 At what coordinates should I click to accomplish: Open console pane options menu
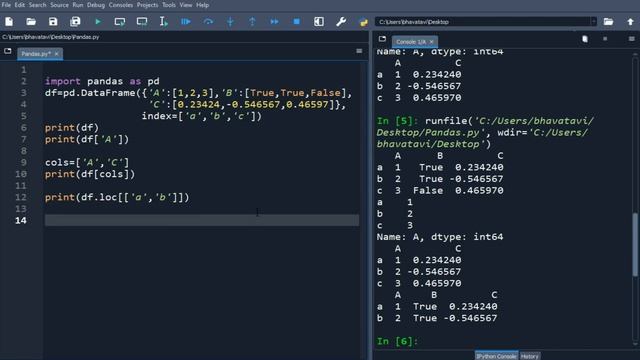click(631, 39)
